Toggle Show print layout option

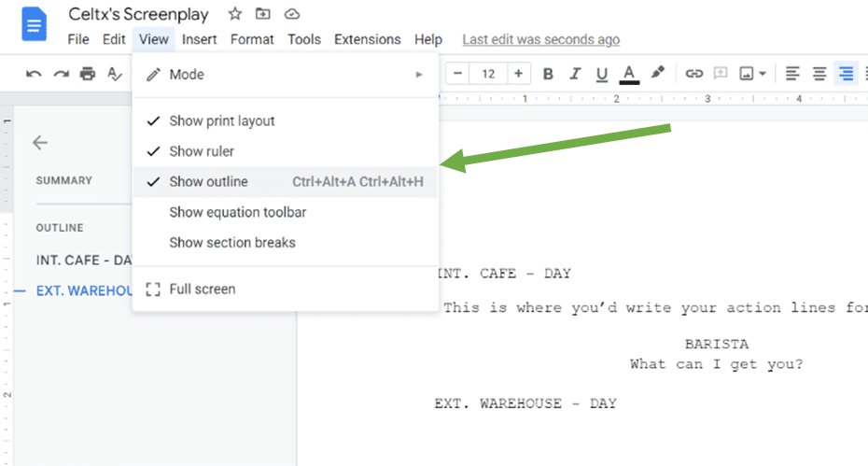pyautogui.click(x=222, y=121)
